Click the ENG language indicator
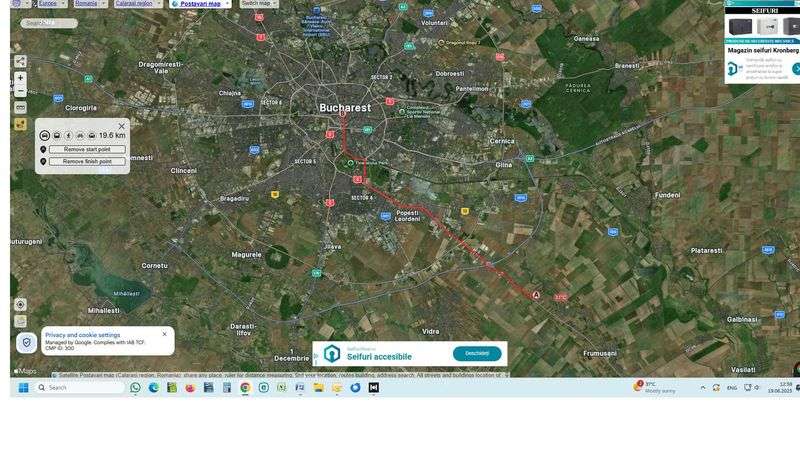This screenshot has width=800, height=450. pos(732,388)
